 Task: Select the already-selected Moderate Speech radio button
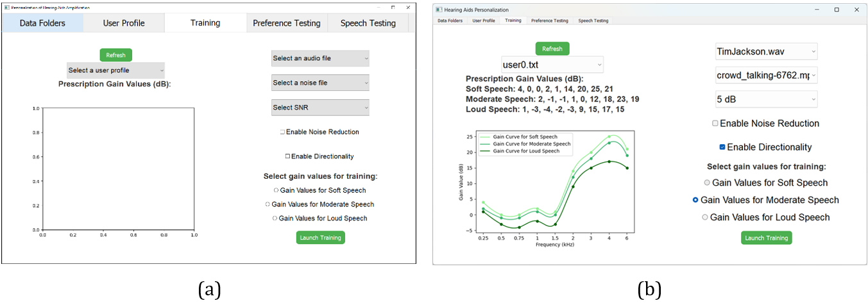[x=695, y=201]
